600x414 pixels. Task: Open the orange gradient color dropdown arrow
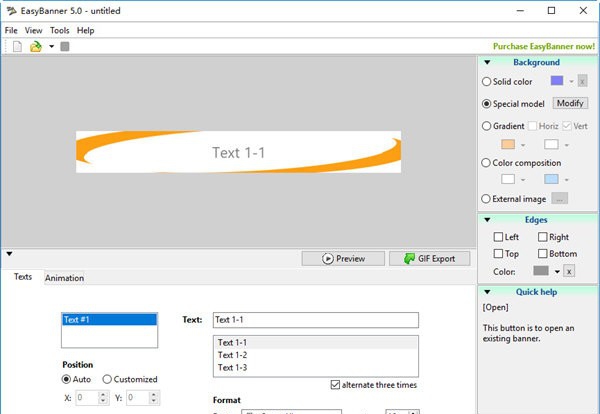pyautogui.click(x=523, y=145)
